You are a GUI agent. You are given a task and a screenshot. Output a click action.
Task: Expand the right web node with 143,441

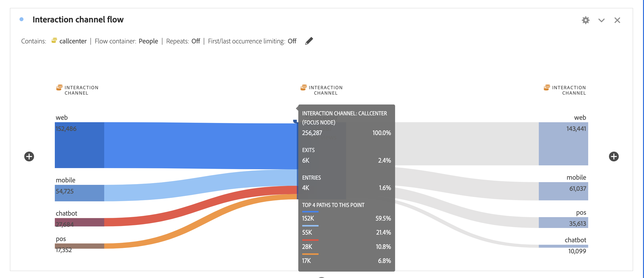[563, 144]
